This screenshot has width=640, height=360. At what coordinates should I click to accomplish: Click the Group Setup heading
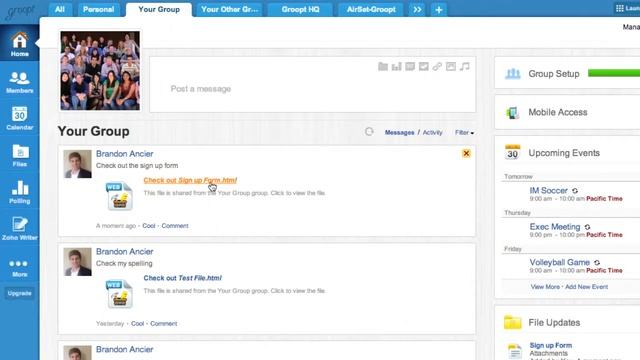pyautogui.click(x=554, y=74)
